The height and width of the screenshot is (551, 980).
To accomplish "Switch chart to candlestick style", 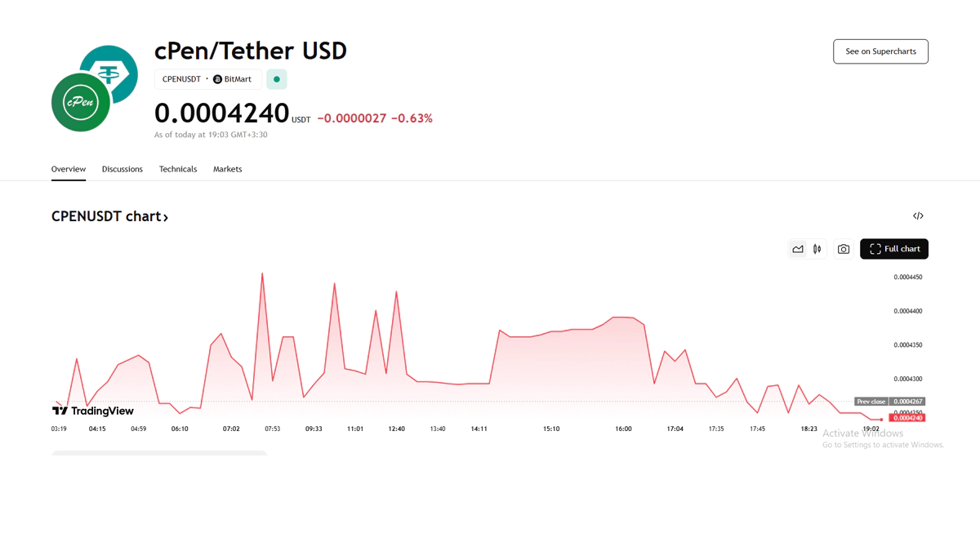I will click(x=817, y=249).
